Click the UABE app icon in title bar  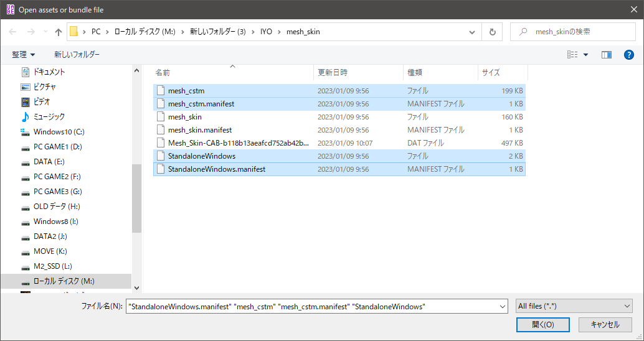11,9
